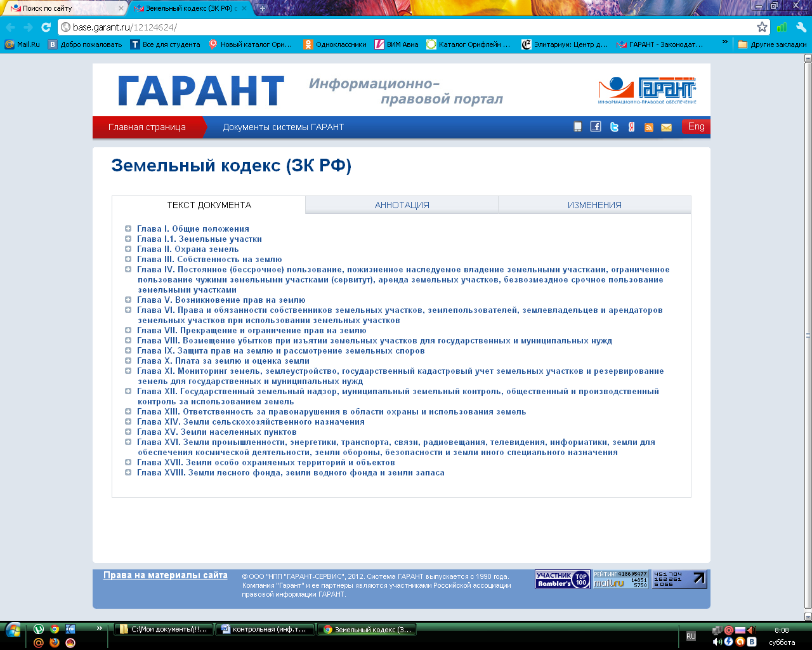Expand Глава I.1. Земельные участки

click(128, 239)
